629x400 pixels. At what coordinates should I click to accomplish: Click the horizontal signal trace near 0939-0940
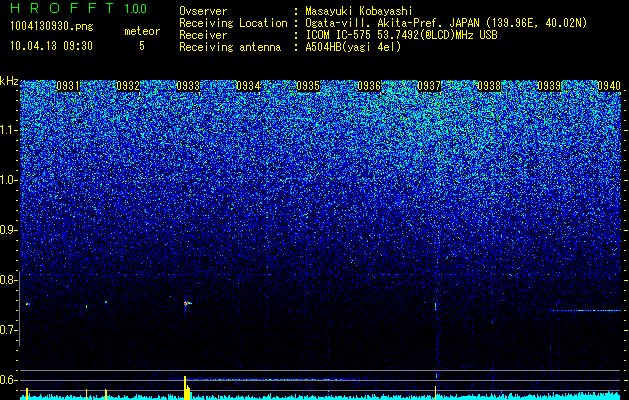tap(586, 311)
